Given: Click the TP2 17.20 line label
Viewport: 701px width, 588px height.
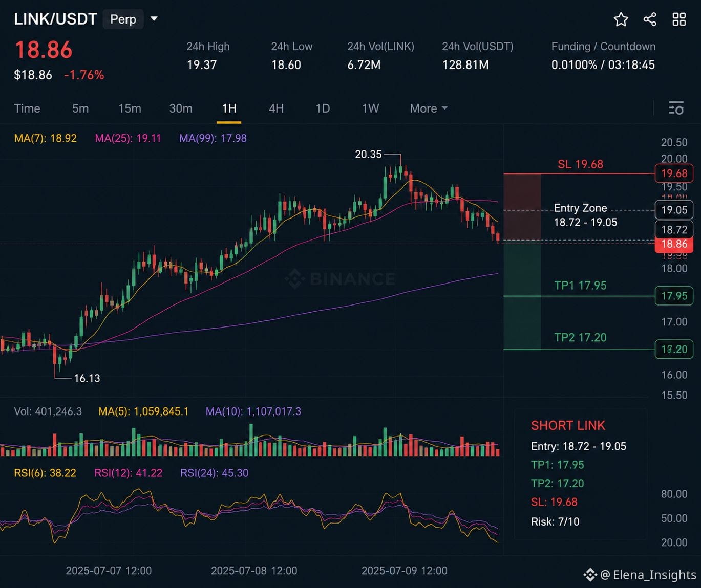Looking at the screenshot, I should point(580,338).
